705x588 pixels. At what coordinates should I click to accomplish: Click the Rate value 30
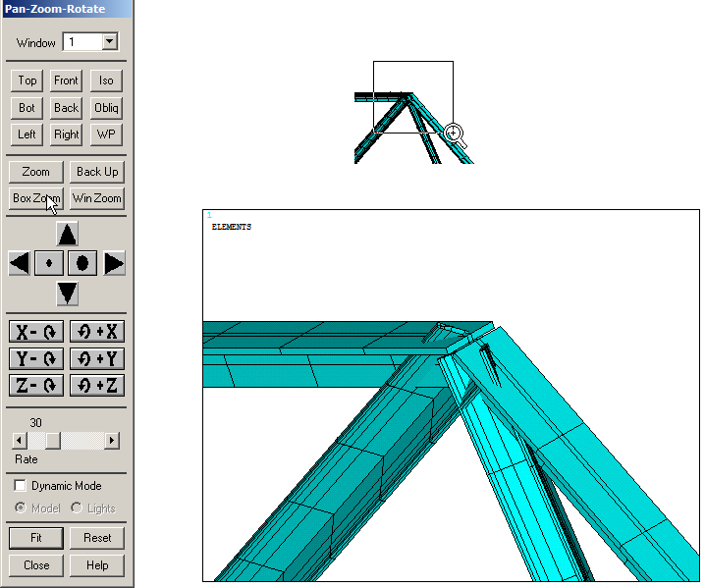[36, 422]
